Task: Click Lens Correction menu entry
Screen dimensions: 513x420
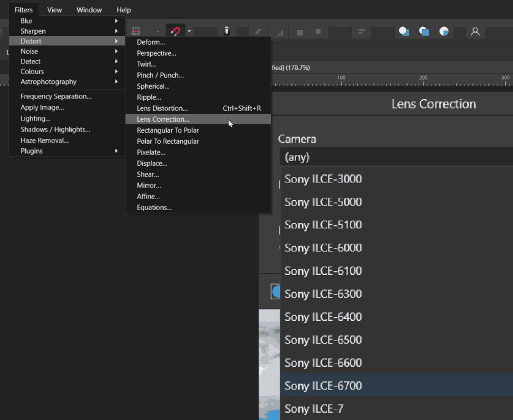Action: pyautogui.click(x=198, y=119)
